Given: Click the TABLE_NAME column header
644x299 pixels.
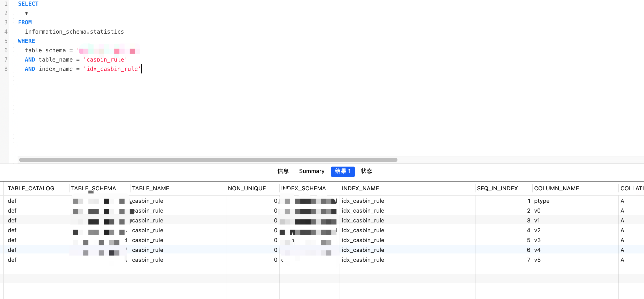Looking at the screenshot, I should 151,188.
